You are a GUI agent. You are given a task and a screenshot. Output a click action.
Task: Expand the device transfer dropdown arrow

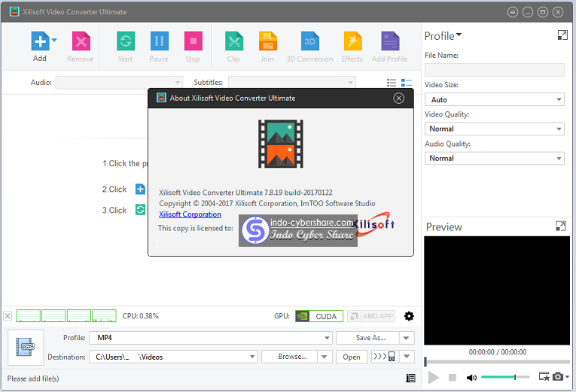click(x=407, y=357)
